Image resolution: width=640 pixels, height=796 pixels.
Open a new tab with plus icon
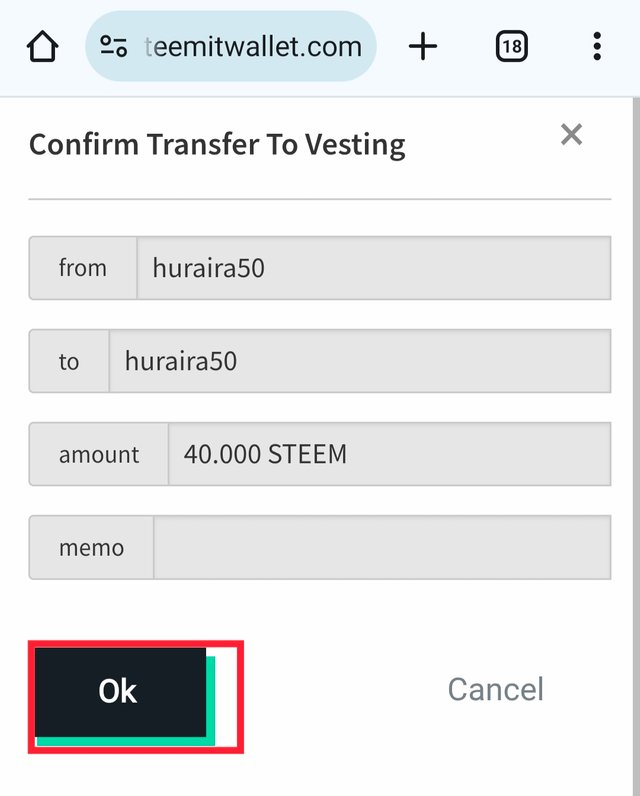[x=422, y=46]
